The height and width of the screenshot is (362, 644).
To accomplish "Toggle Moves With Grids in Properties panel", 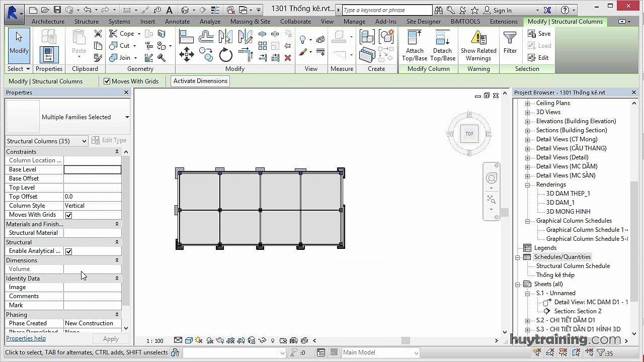I will click(x=68, y=215).
